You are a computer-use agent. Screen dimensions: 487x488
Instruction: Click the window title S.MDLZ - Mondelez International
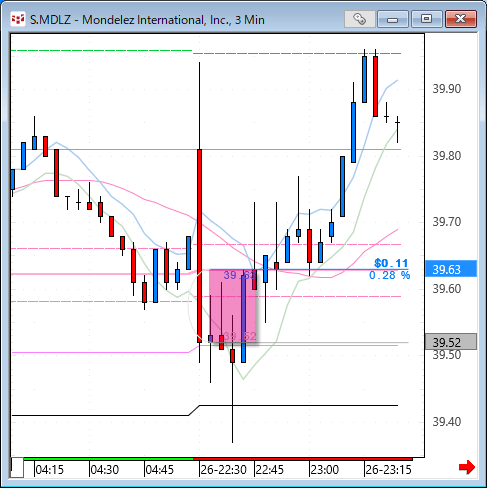pos(147,20)
